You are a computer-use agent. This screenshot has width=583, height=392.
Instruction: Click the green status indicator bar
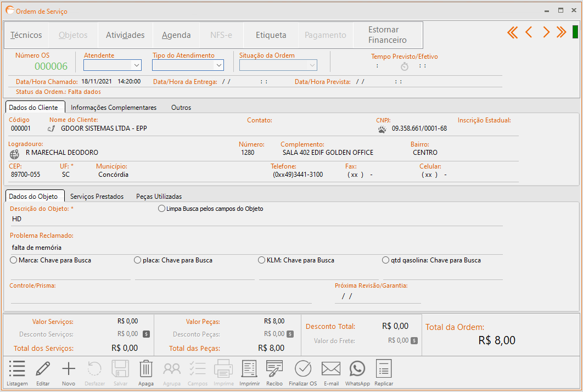point(575,32)
